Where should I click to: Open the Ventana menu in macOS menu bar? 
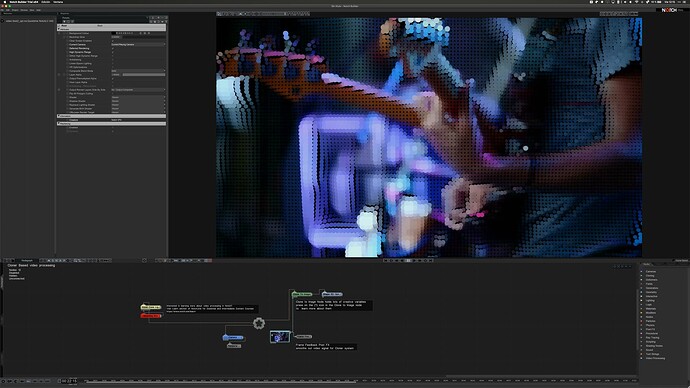pyautogui.click(x=58, y=2)
